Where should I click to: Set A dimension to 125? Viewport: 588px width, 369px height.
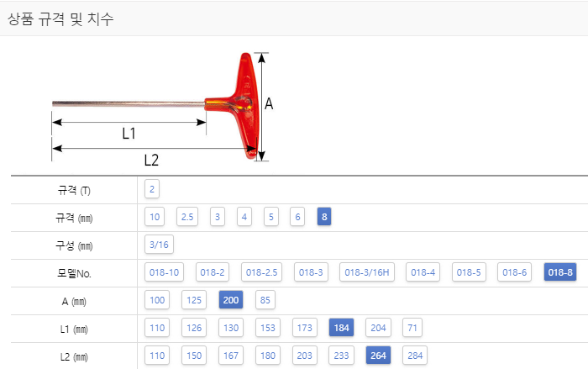click(194, 300)
